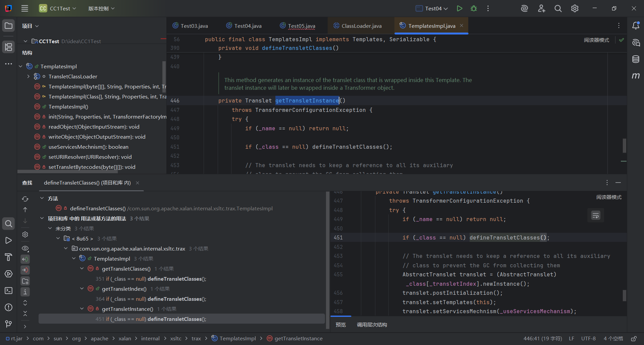Image resolution: width=644 pixels, height=345 pixels.
Task: Toggle reader mode in preview editor
Action: [x=609, y=197]
